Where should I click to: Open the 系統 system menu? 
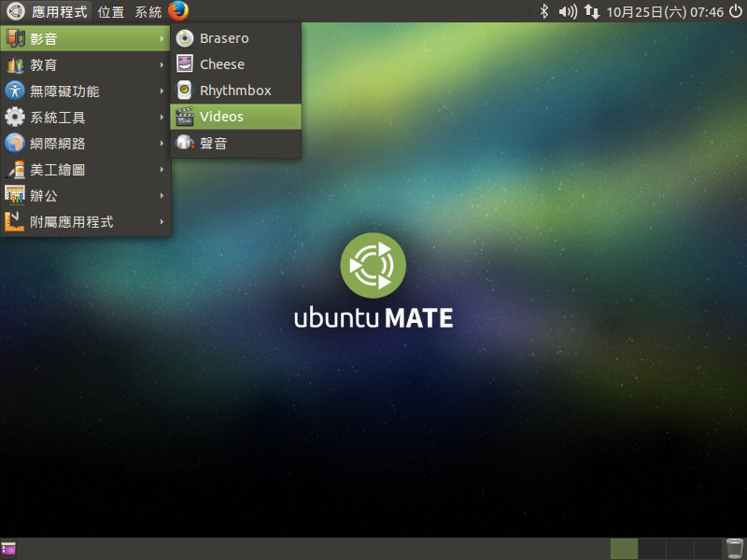(148, 11)
